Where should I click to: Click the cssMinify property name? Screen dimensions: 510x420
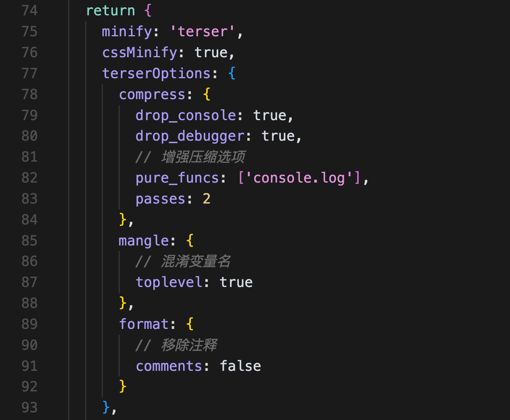point(140,52)
